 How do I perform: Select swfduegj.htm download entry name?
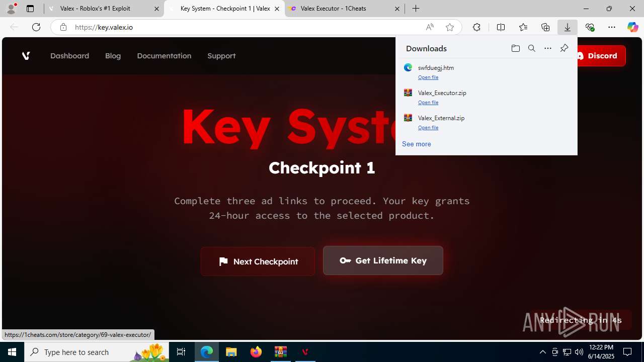coord(436,68)
